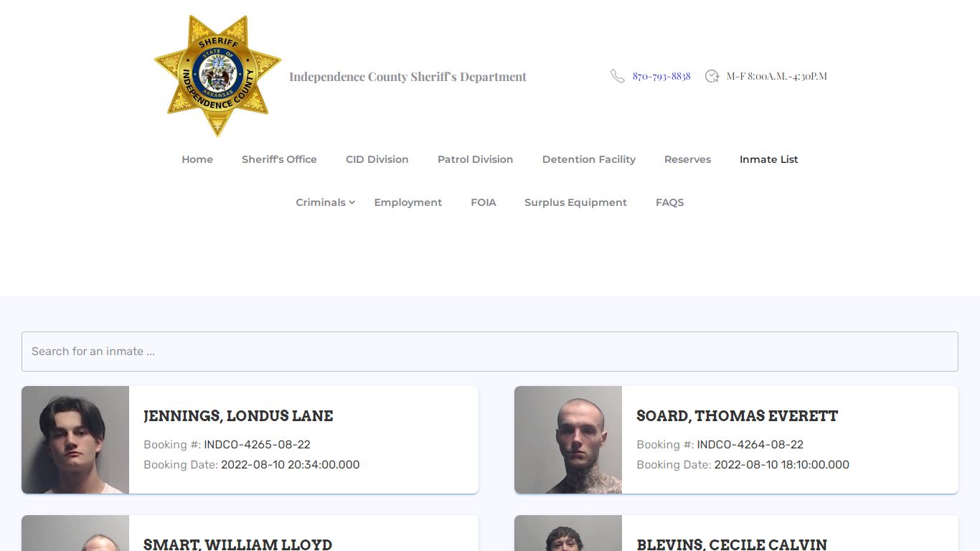The width and height of the screenshot is (980, 551).
Task: Call the 870-793-8838 phone link
Action: 661,76
